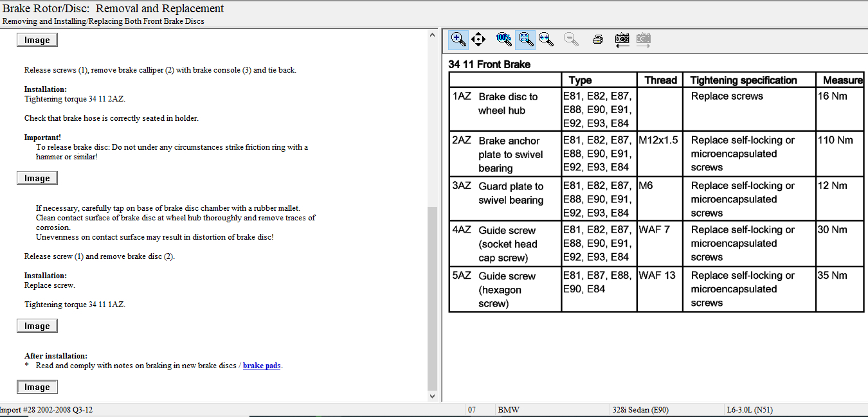
Task: Click 'Replace screw.' installation line
Action: [x=50, y=285]
